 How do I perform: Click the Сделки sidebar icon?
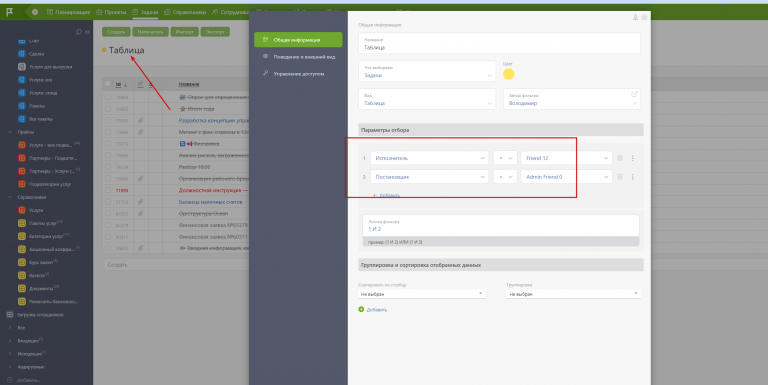[x=22, y=53]
